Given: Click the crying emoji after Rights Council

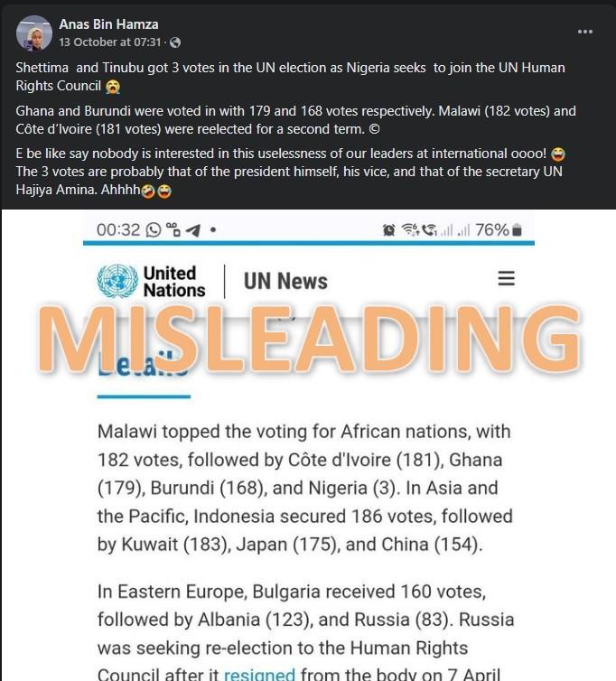Looking at the screenshot, I should point(113,87).
